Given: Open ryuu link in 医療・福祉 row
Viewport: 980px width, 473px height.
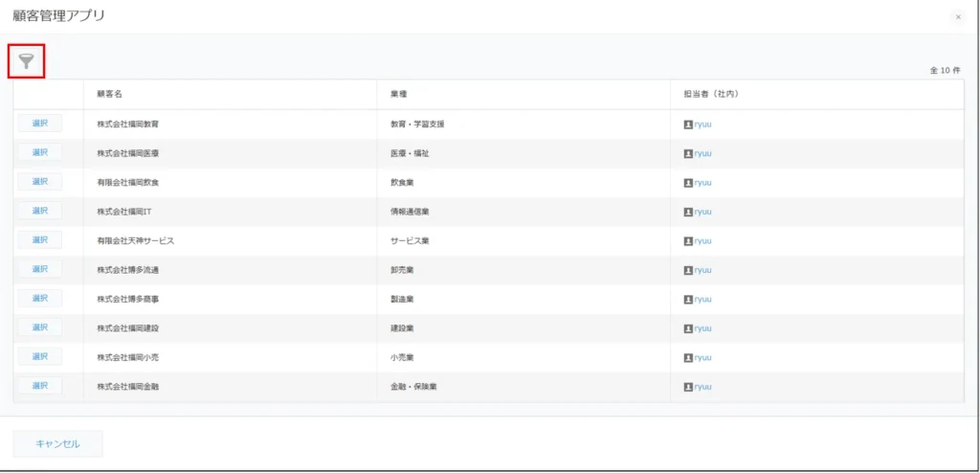Looking at the screenshot, I should click(x=703, y=153).
